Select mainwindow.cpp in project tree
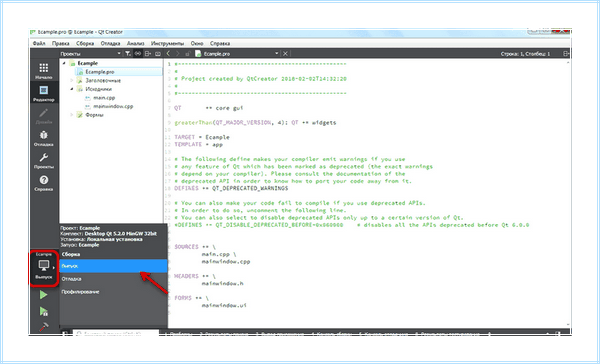The image size is (600, 364). click(113, 106)
